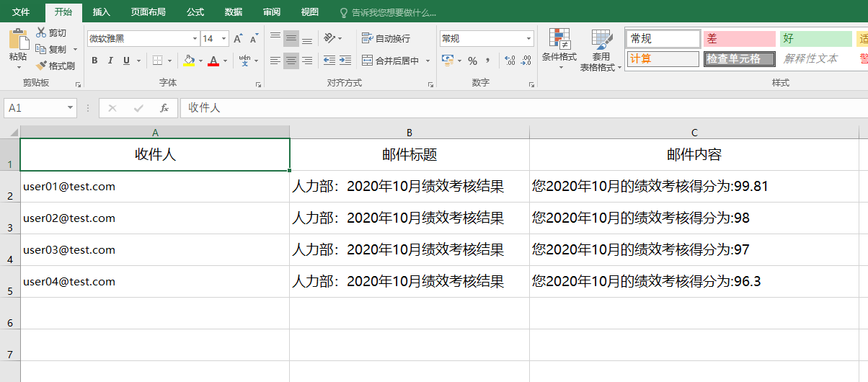This screenshot has height=382, width=868.
Task: Decrease decimal places icon
Action: click(526, 61)
